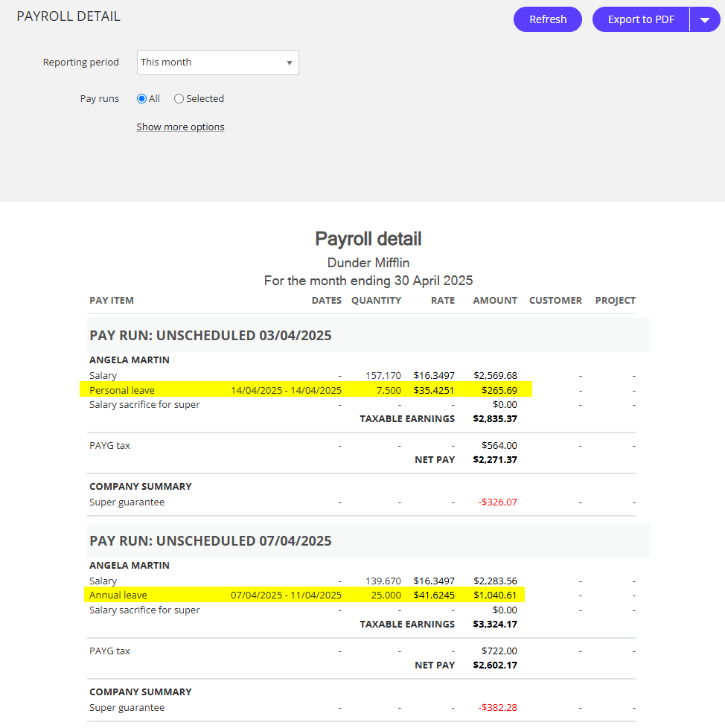Click the PAY ITEM column header

112,301
